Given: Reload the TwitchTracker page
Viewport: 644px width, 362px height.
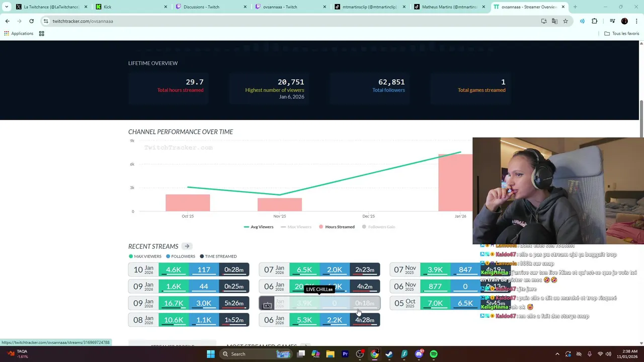Looking at the screenshot, I should pyautogui.click(x=31, y=21).
